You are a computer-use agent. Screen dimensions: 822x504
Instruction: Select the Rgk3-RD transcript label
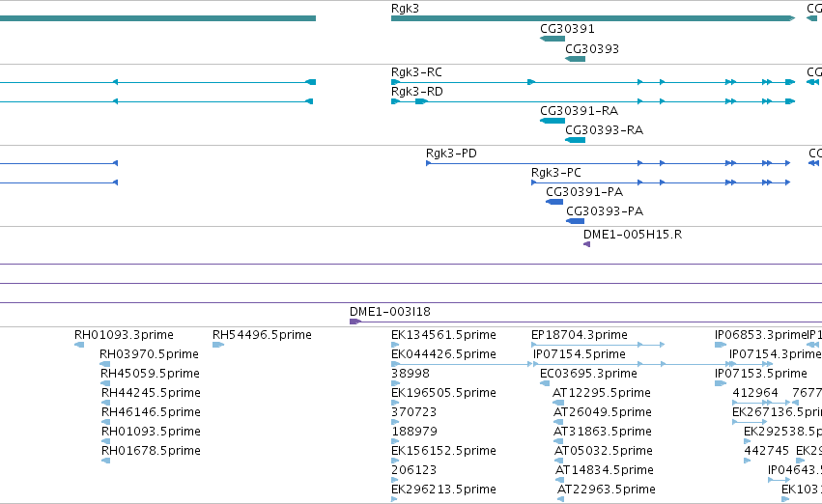pos(417,91)
